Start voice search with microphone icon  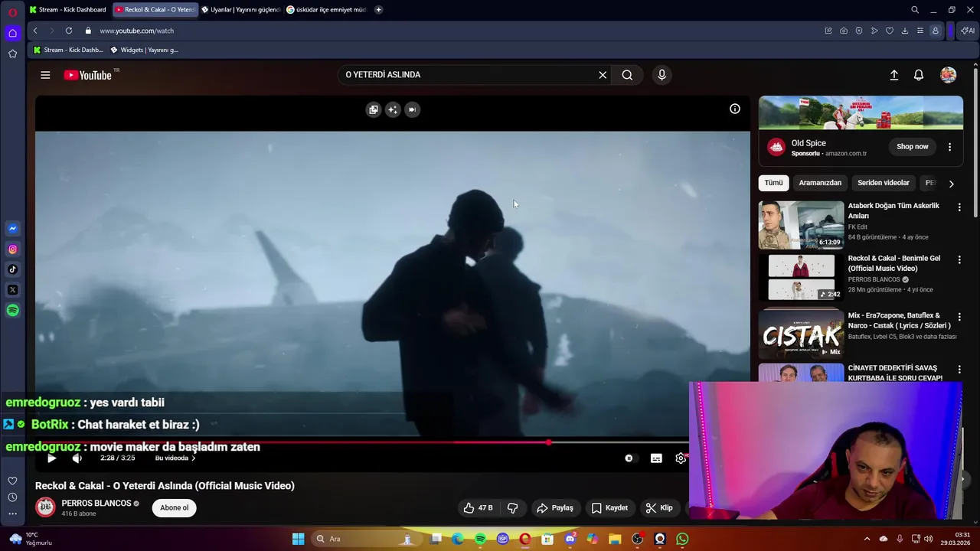(x=662, y=75)
